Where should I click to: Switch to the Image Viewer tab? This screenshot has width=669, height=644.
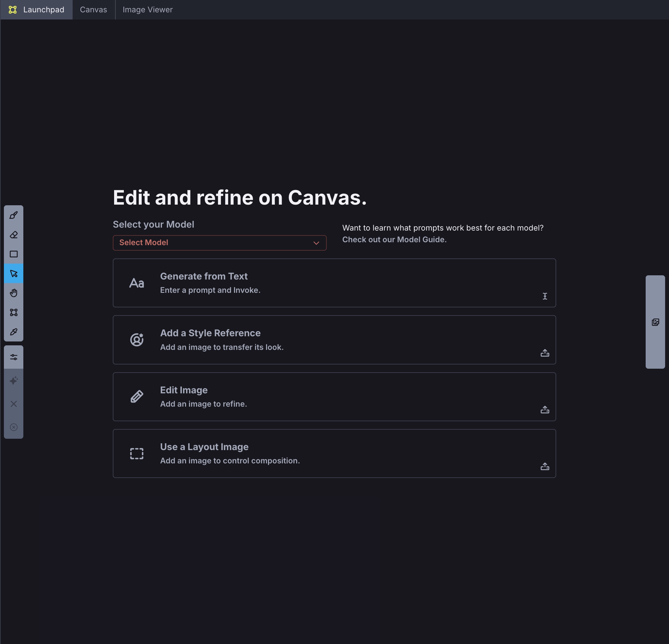(147, 9)
